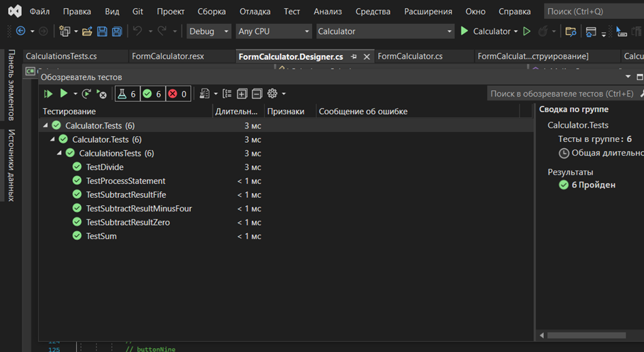Viewport: 644px width, 352px height.
Task: Click the 6 Пройден results link
Action: (594, 185)
